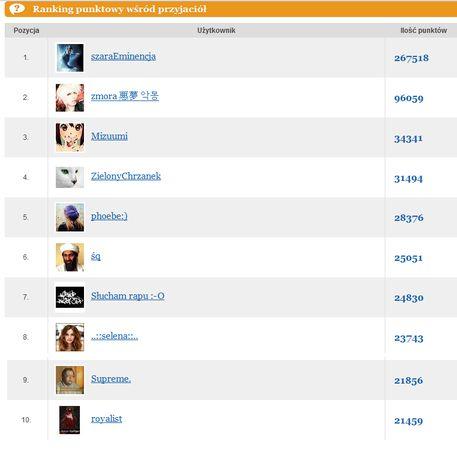Open the zmora user profile link
This screenshot has width=457, height=450.
pyautogui.click(x=125, y=96)
